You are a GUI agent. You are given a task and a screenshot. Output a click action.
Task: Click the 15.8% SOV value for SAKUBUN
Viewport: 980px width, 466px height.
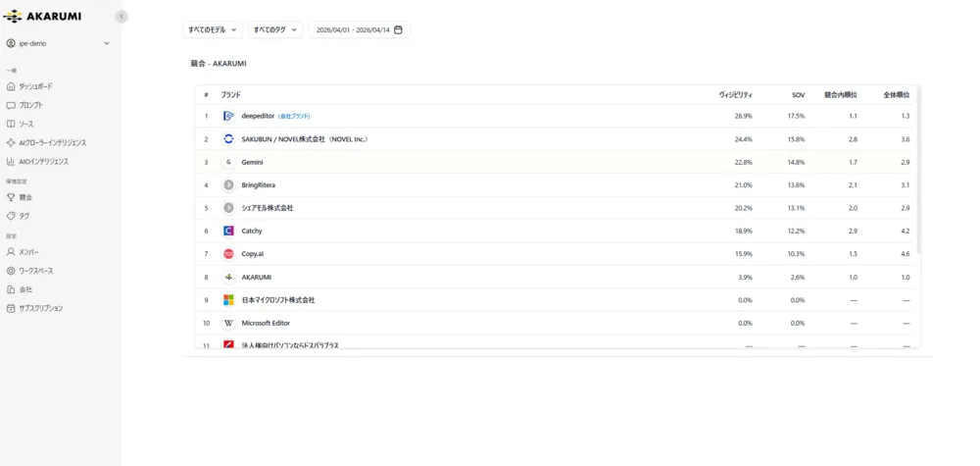point(796,139)
